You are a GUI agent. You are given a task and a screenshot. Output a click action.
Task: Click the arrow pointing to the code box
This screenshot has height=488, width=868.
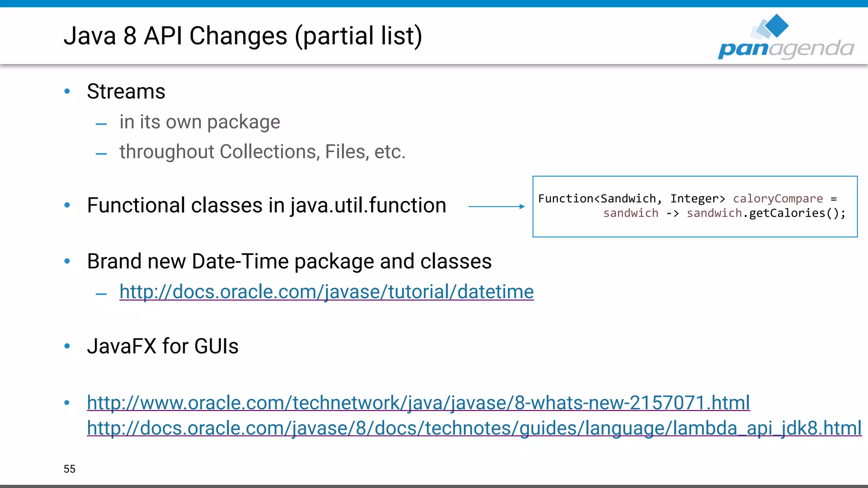pos(496,206)
